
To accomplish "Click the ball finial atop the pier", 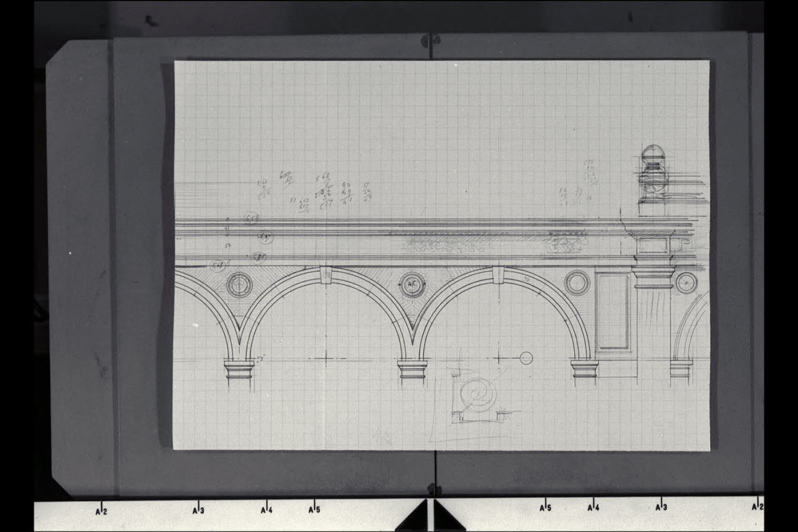I will [653, 154].
